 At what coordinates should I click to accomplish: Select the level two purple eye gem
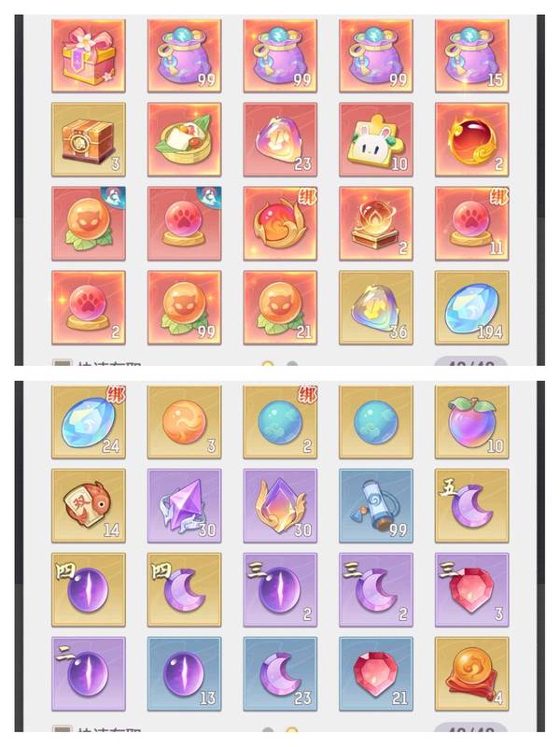click(x=89, y=674)
